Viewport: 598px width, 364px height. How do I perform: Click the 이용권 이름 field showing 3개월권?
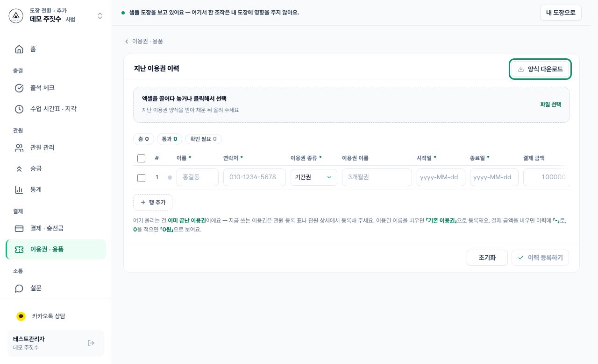point(377,177)
